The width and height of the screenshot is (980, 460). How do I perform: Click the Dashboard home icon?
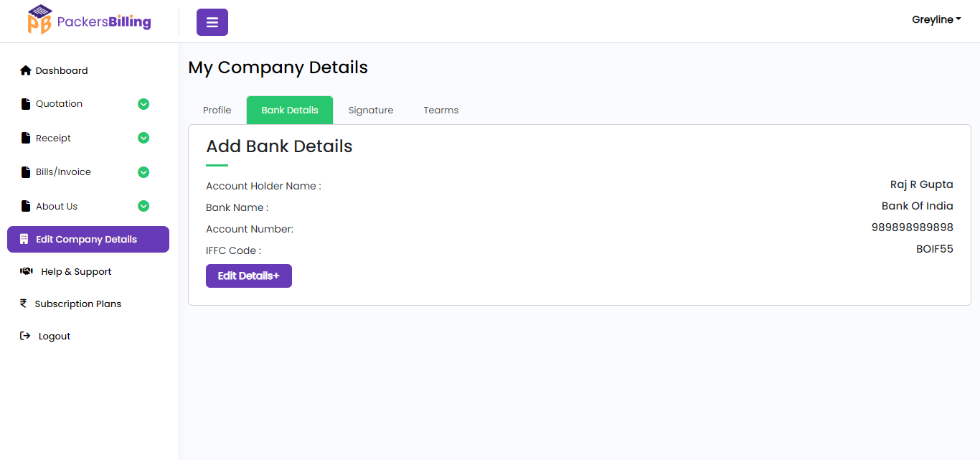[x=26, y=70]
